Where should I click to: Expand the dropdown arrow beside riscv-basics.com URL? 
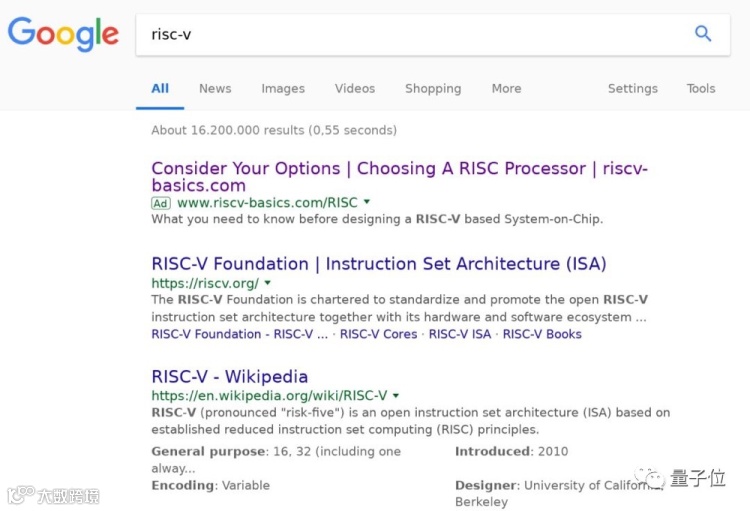tap(367, 202)
